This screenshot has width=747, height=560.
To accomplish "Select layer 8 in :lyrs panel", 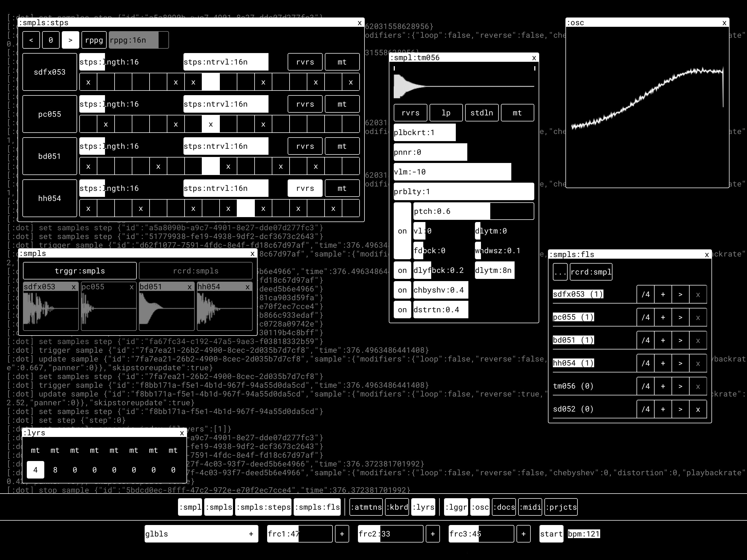I will (x=55, y=470).
